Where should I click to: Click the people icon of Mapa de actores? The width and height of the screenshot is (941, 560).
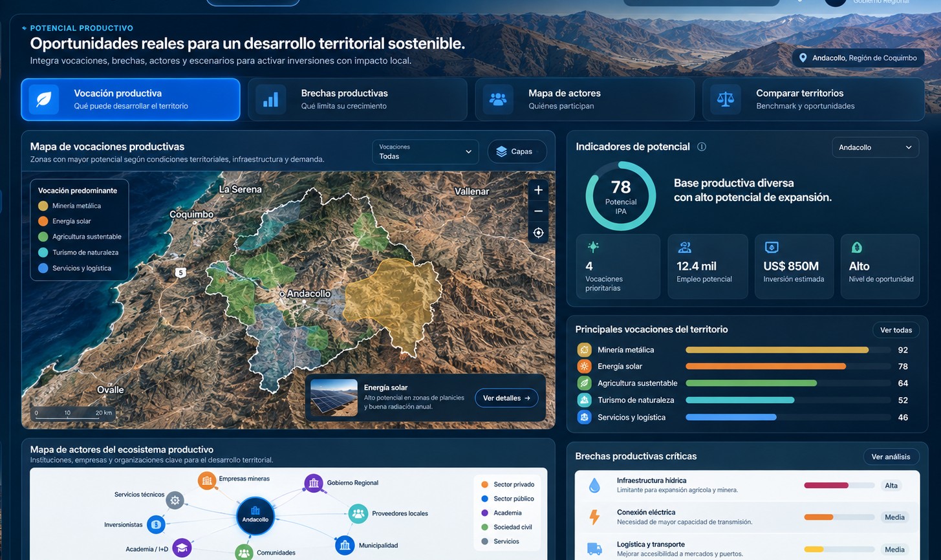click(x=498, y=100)
